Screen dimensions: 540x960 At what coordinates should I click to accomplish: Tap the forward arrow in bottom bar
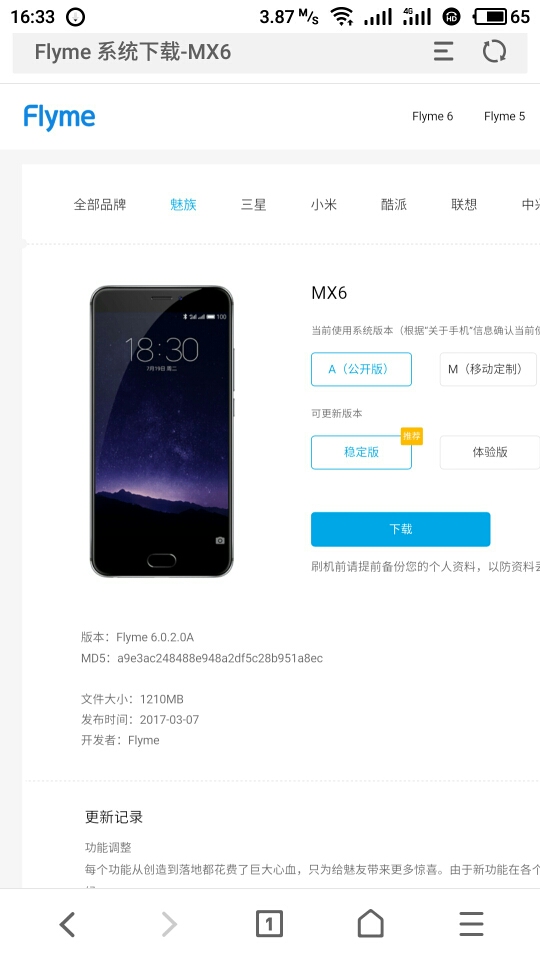pos(168,924)
